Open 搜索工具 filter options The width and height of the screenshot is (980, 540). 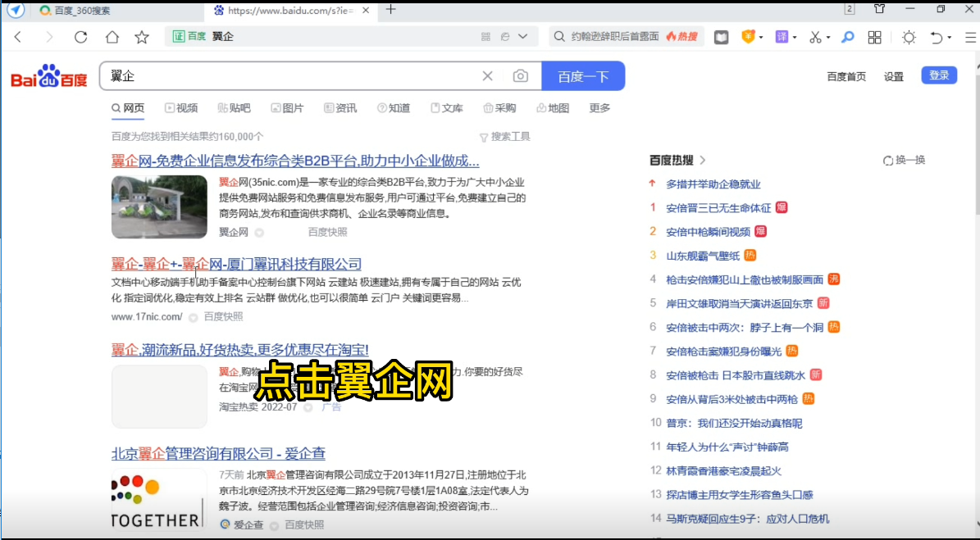(x=504, y=137)
